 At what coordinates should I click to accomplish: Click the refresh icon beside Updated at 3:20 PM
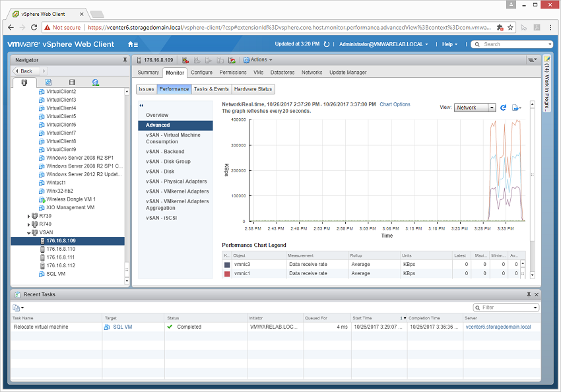pyautogui.click(x=327, y=44)
